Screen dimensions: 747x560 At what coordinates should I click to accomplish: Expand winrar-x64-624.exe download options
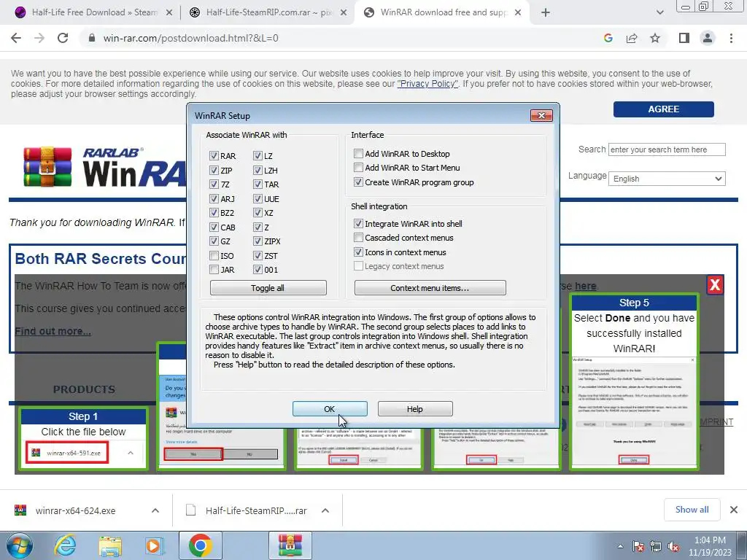coord(155,510)
